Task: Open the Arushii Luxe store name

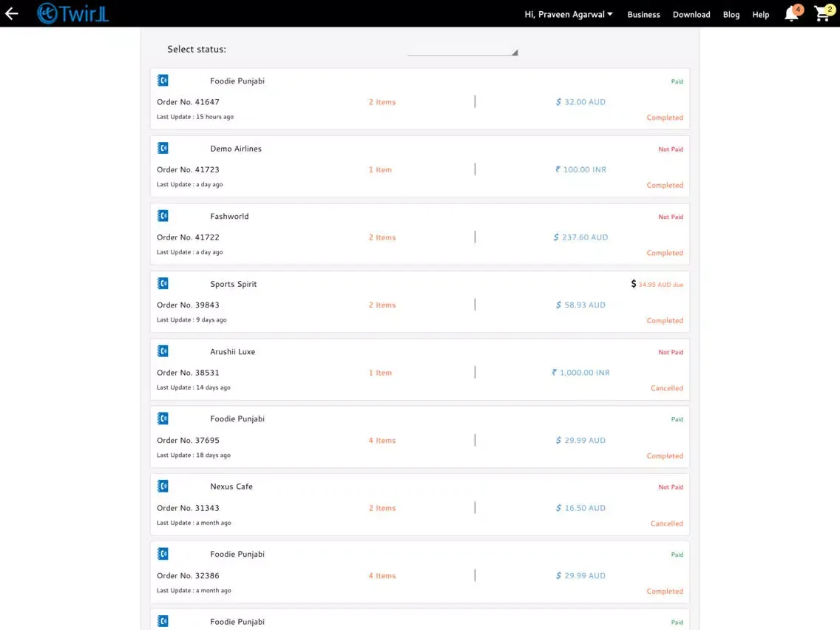Action: click(232, 351)
